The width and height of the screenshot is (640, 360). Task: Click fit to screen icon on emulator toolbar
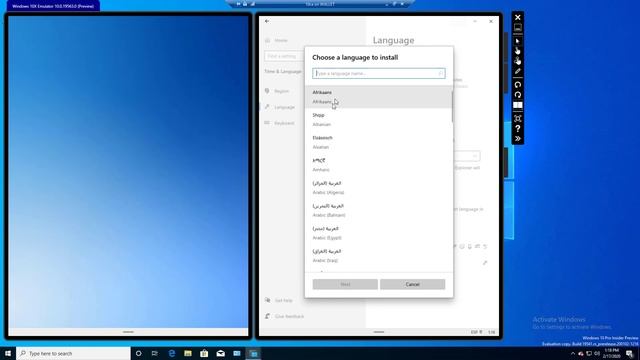click(x=518, y=119)
